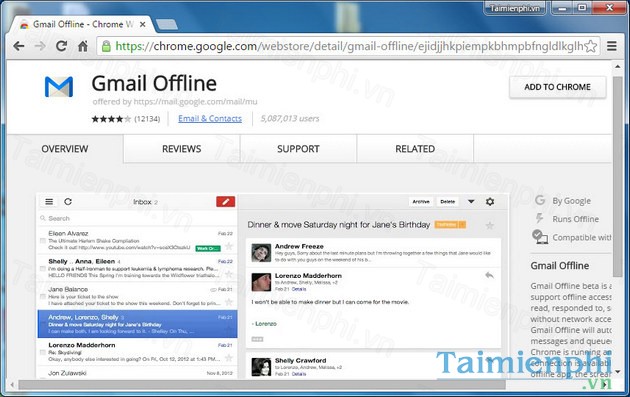Open the SUPPORT tab
Screen dimensions: 630x397
tap(298, 149)
